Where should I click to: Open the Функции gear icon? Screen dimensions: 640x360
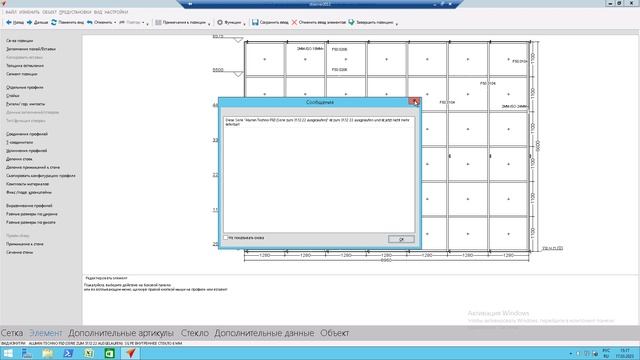click(x=220, y=22)
